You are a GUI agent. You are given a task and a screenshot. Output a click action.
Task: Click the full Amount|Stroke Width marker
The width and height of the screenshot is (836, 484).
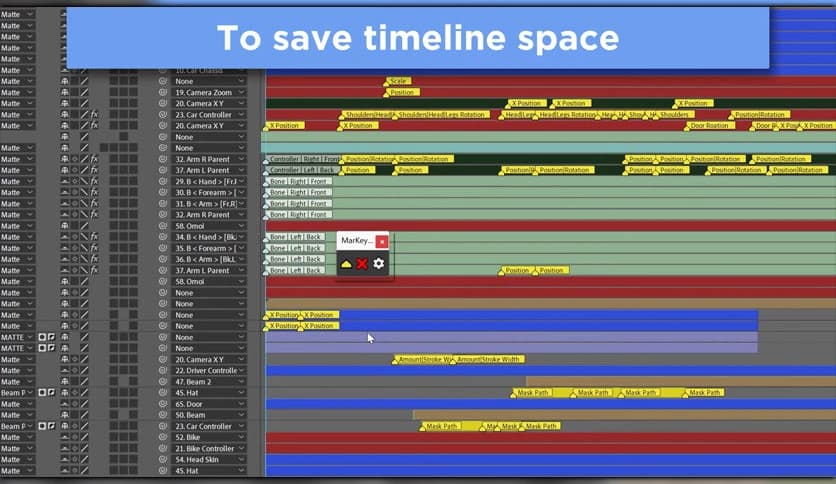(x=487, y=359)
